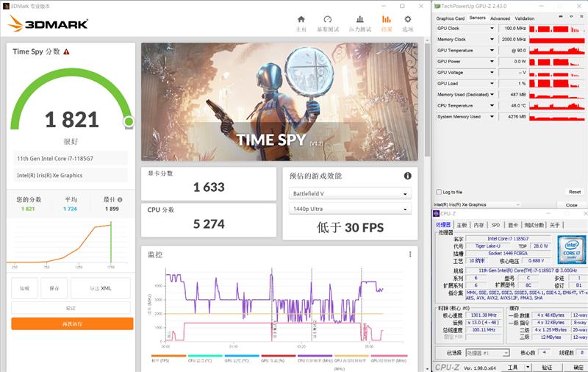Click the 加载 load button

(25, 288)
